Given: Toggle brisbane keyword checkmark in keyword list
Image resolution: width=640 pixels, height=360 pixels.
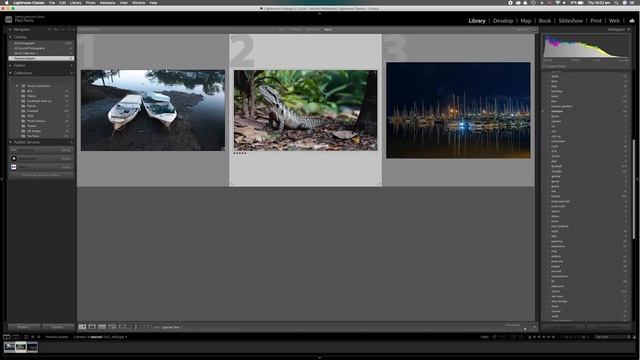Looking at the screenshot, I should pyautogui.click(x=543, y=111).
